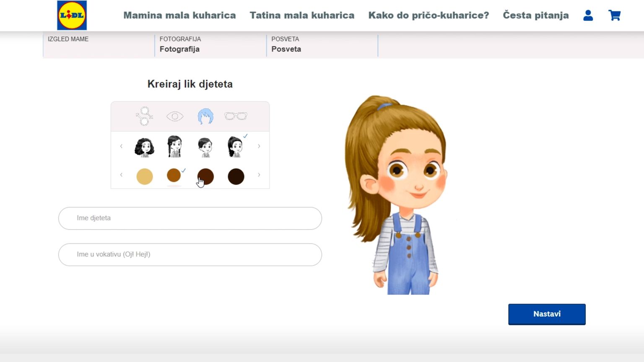Select the glasses category icon
This screenshot has height=362, width=644.
pos(236,116)
